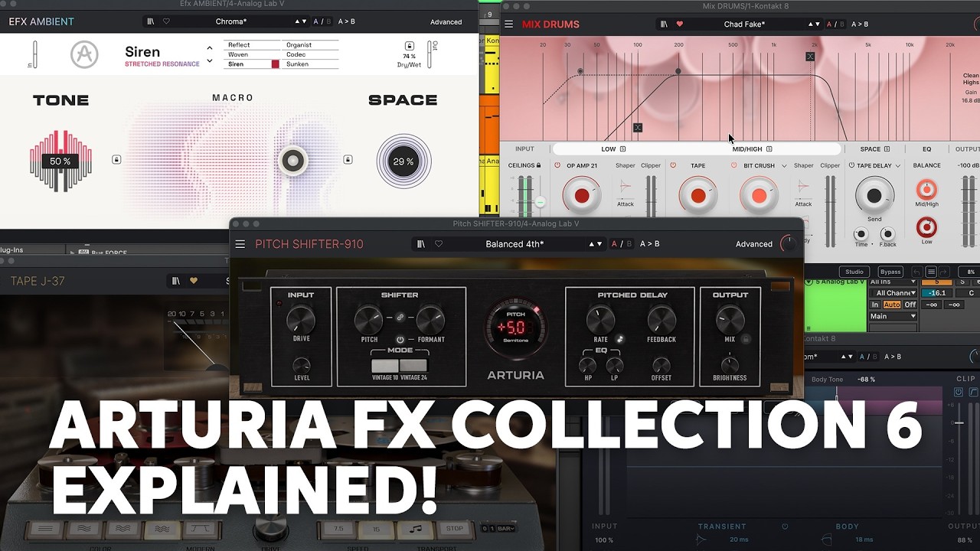The height and width of the screenshot is (551, 980).
Task: Toggle the Dry/Wet lock icon
Action: [x=410, y=46]
